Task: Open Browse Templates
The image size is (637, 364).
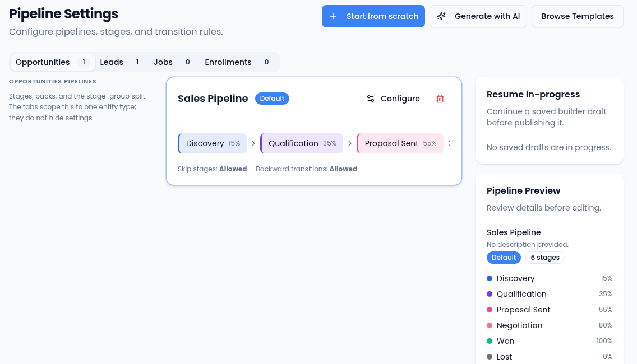Action: point(578,16)
